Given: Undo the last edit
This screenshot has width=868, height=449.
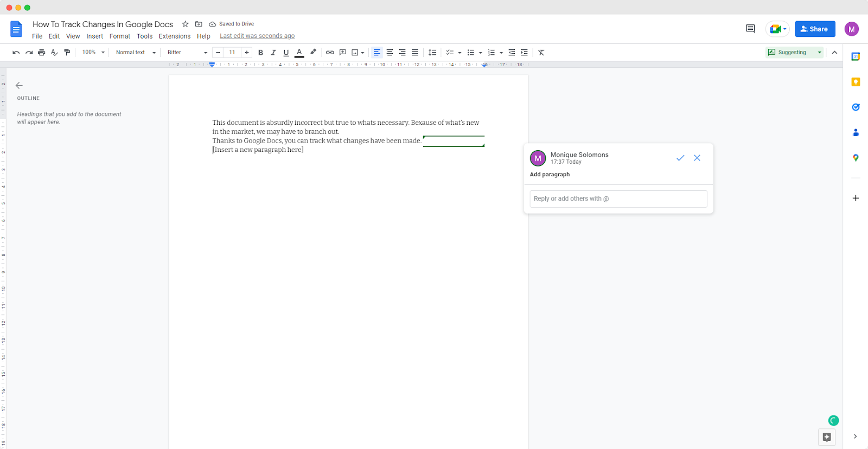Looking at the screenshot, I should [16, 53].
